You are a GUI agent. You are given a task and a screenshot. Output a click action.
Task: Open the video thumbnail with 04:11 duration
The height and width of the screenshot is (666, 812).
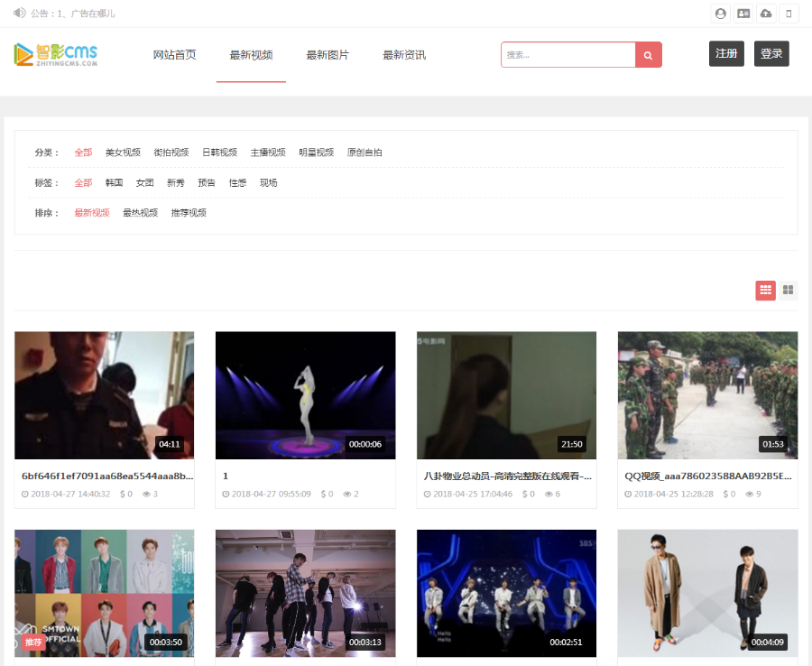(104, 395)
